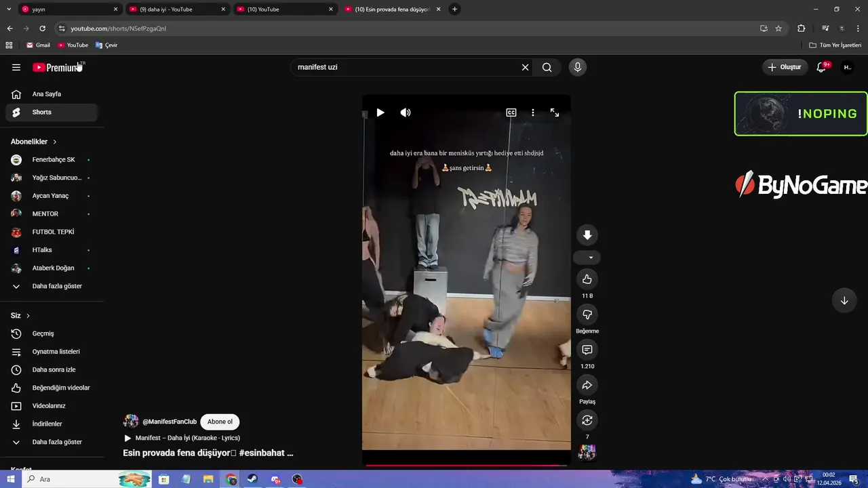This screenshot has height=488, width=868.
Task: Subscribe with the Abone ol button
Action: 220,422
